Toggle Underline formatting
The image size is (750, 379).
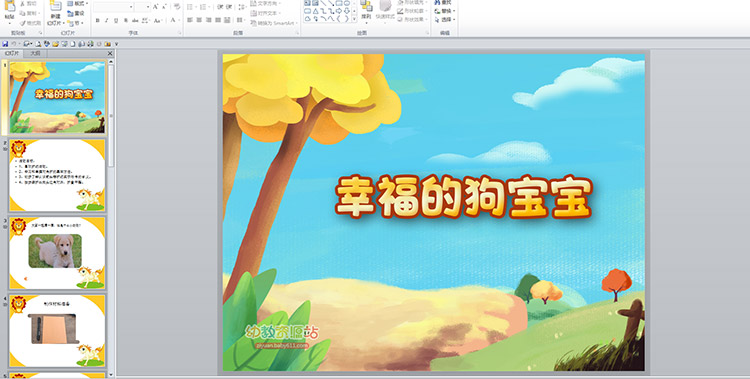(x=116, y=20)
